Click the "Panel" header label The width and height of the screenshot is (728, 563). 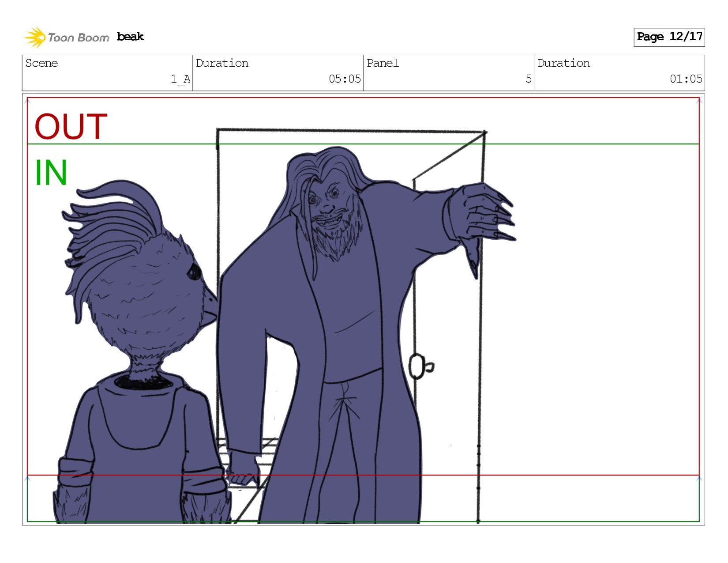click(383, 63)
